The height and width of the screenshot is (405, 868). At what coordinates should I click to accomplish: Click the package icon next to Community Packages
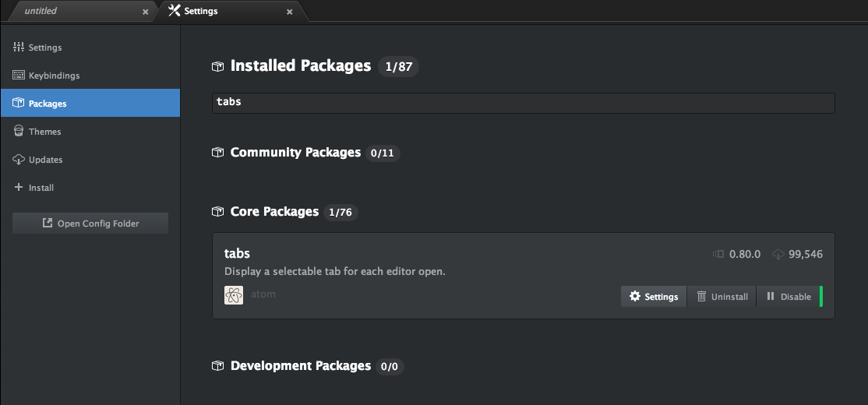click(x=218, y=153)
